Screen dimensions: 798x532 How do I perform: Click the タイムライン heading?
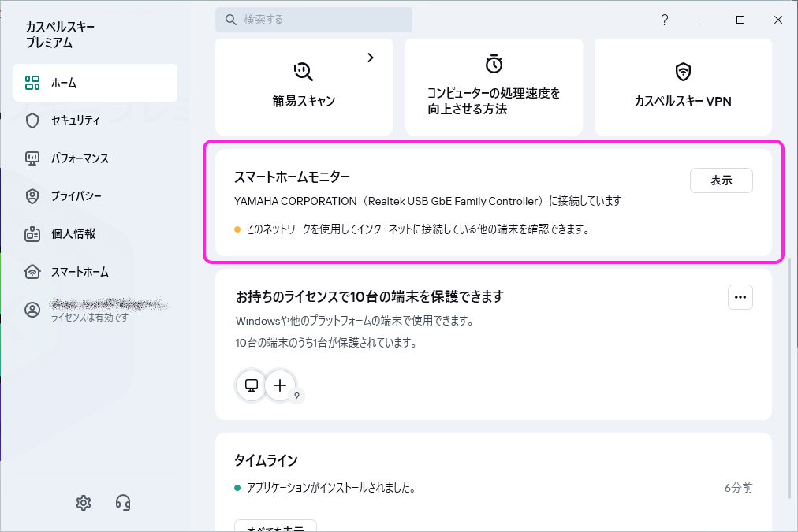pos(266,461)
